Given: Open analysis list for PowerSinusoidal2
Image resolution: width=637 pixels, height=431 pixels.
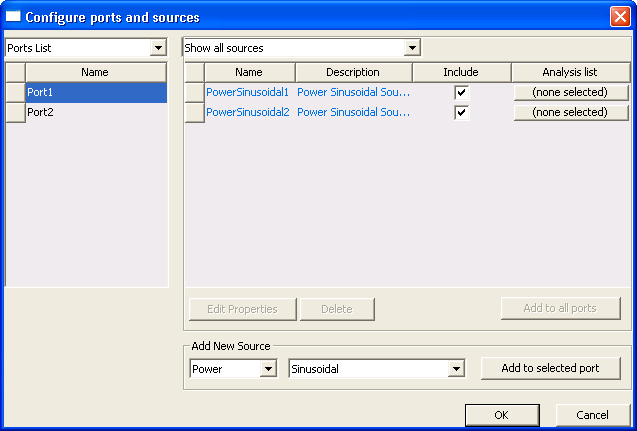Looking at the screenshot, I should click(x=570, y=113).
